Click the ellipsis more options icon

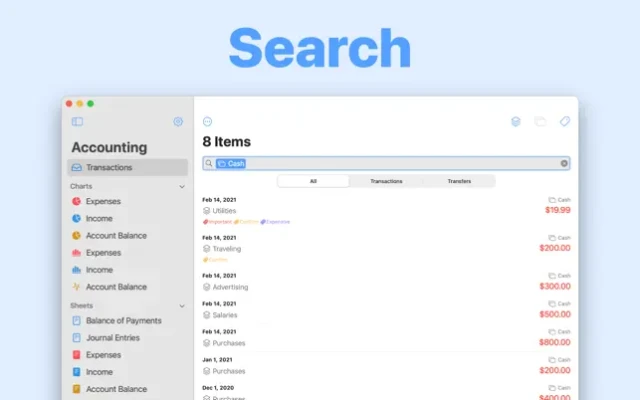pos(208,122)
